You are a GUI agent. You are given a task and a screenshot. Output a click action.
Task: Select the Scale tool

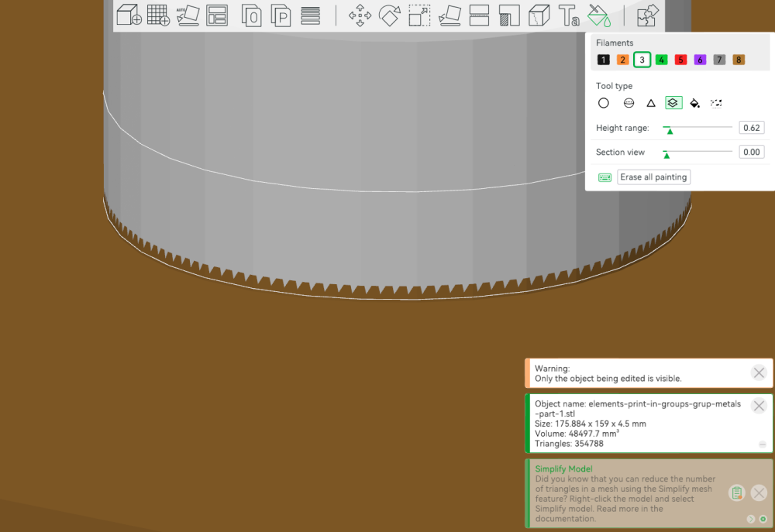[419, 15]
